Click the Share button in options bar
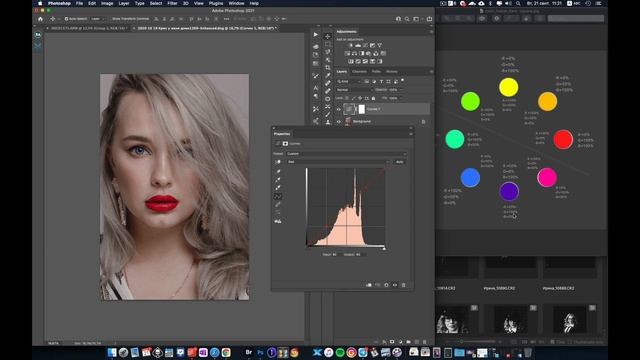 click(x=429, y=19)
